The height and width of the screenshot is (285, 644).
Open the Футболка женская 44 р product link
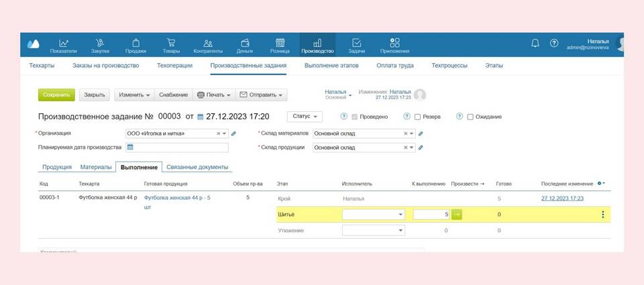click(177, 198)
